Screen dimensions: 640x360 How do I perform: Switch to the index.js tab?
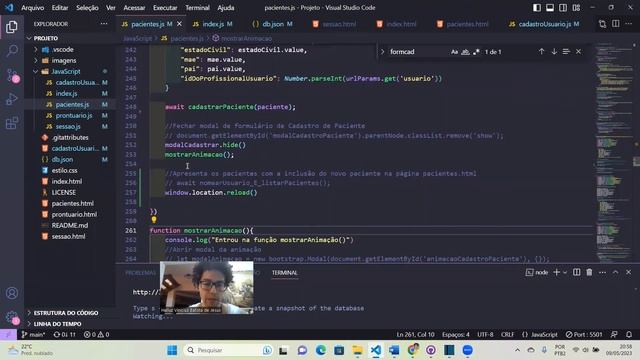coord(212,24)
